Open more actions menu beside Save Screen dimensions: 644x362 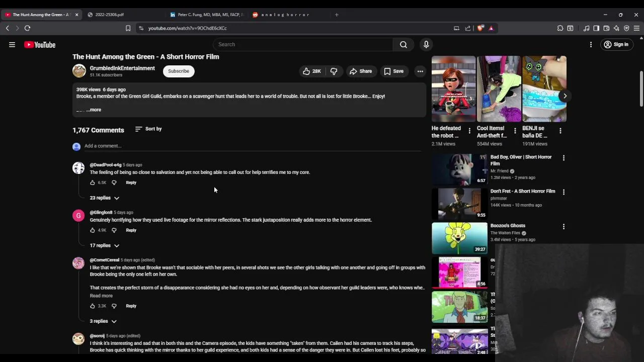tap(420, 71)
